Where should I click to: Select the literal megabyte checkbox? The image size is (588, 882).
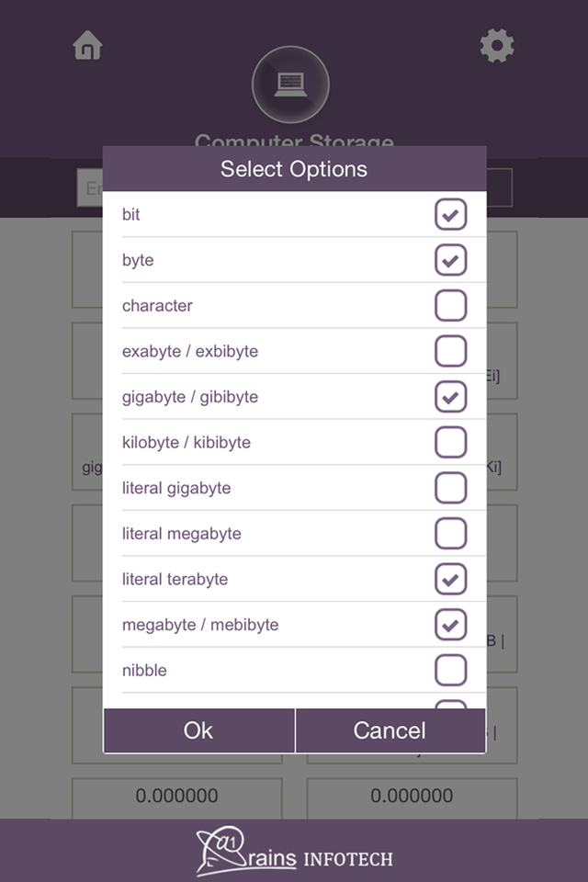click(x=450, y=534)
